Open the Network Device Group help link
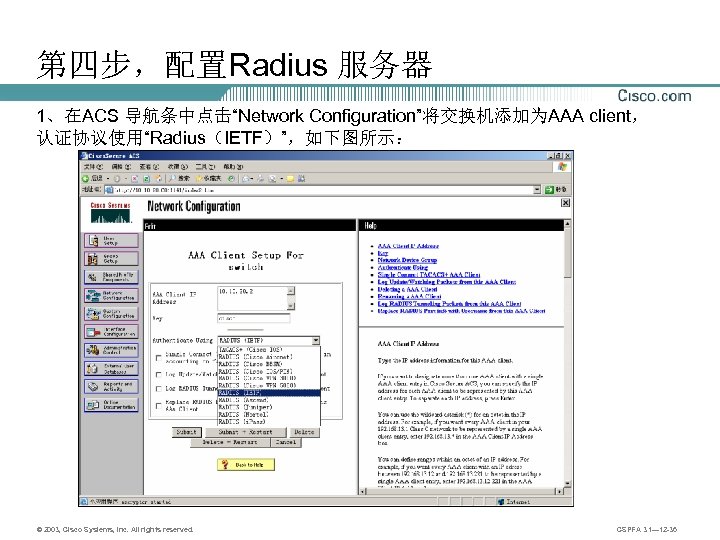This screenshot has width=720, height=540. point(407,260)
